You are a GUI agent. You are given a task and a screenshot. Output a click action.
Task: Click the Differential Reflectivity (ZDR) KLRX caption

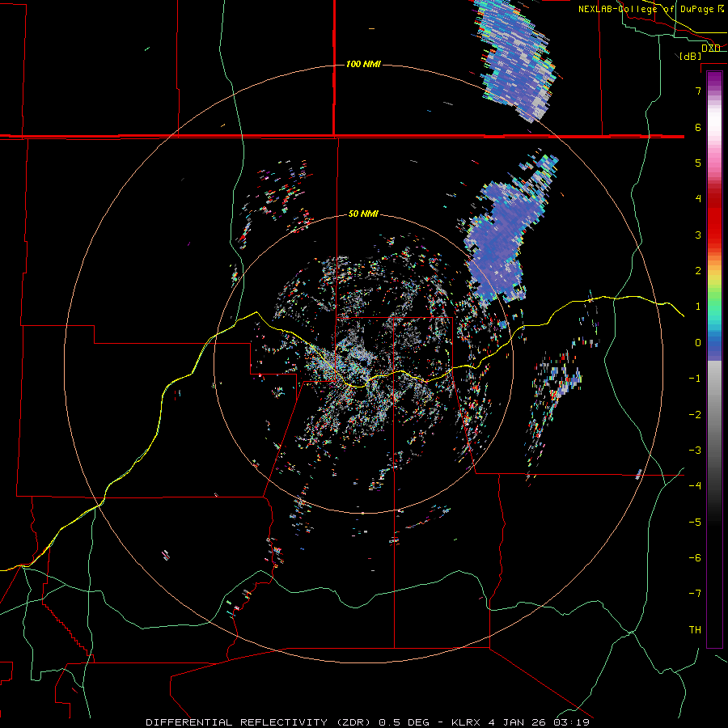(x=368, y=722)
